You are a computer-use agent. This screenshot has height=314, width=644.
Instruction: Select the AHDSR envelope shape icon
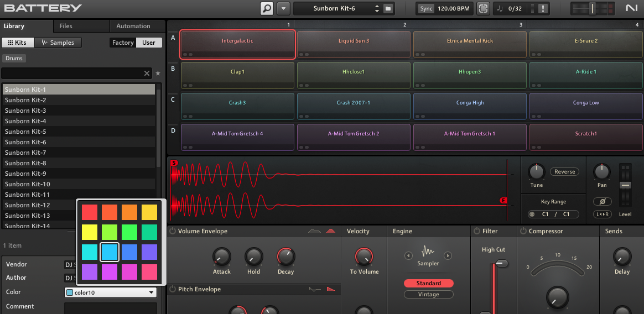(x=314, y=231)
